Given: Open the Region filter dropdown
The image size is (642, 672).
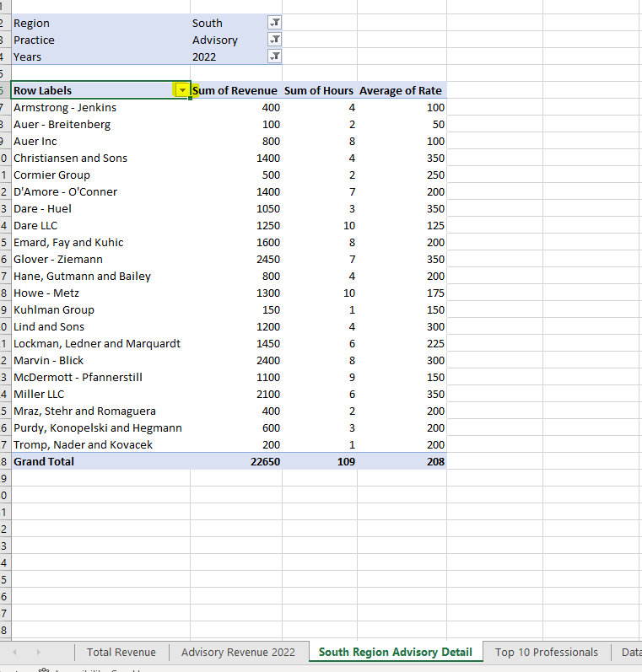Looking at the screenshot, I should point(274,23).
